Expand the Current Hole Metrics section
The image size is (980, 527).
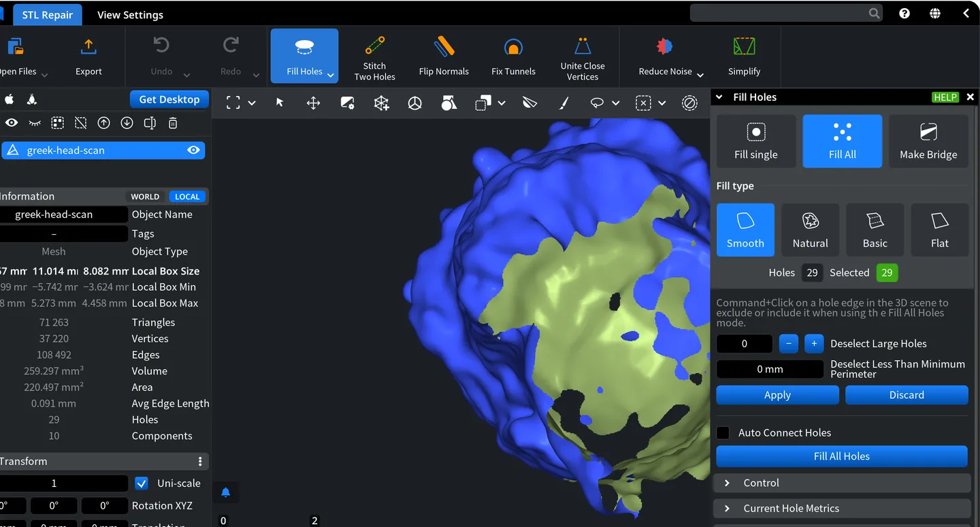(x=842, y=509)
